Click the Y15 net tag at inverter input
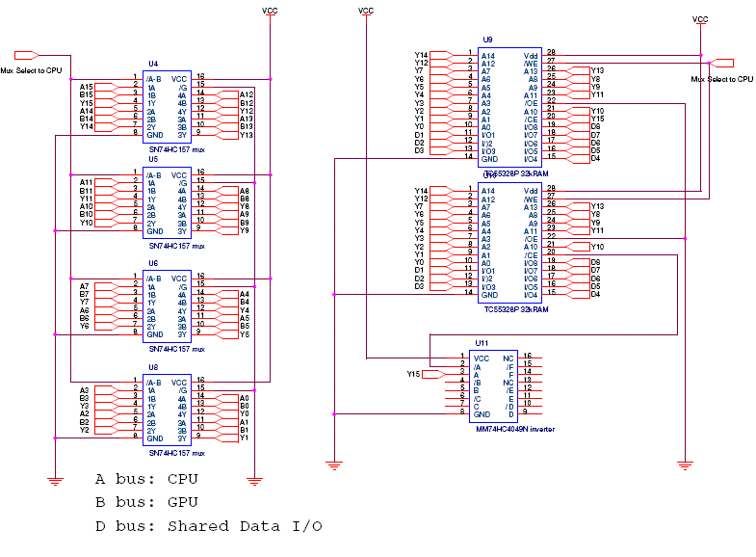 tap(415, 373)
